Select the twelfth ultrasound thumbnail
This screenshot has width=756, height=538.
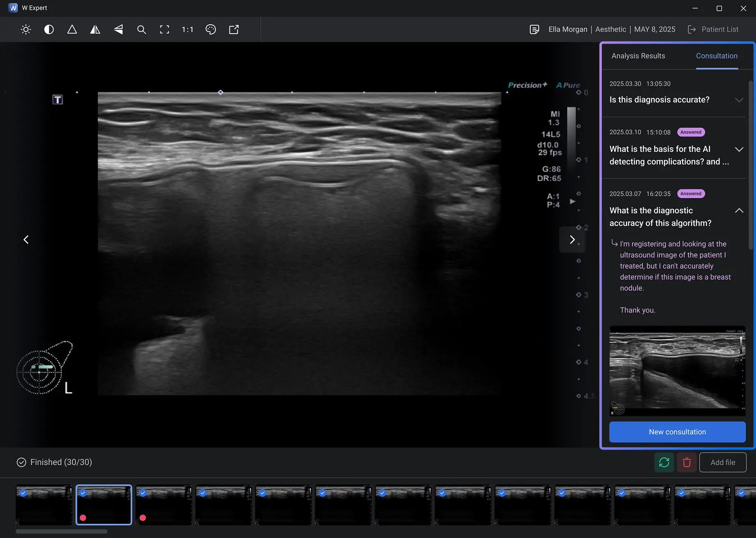[x=703, y=505]
